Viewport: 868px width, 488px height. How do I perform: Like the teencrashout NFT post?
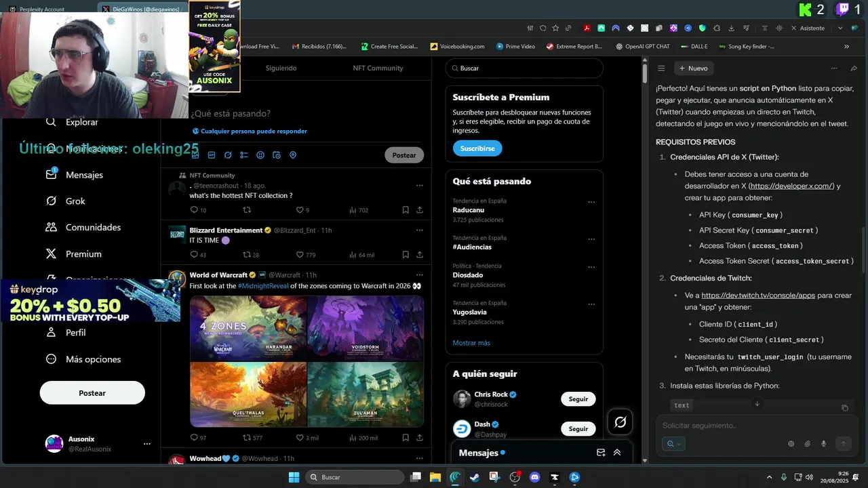[302, 210]
